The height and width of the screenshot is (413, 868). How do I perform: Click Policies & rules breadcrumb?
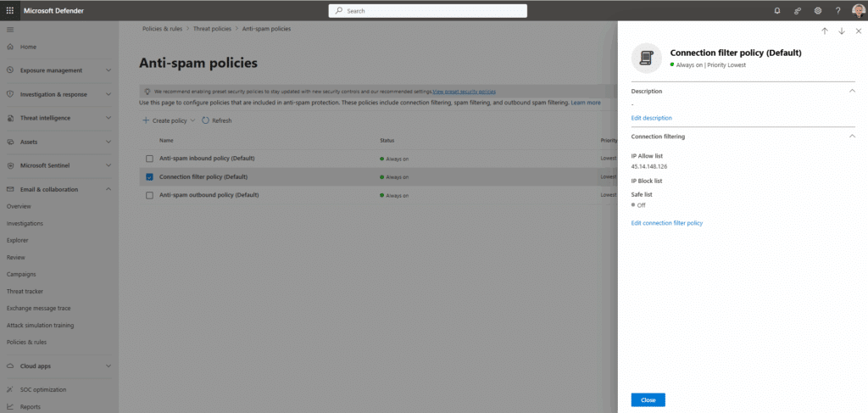[x=162, y=28]
